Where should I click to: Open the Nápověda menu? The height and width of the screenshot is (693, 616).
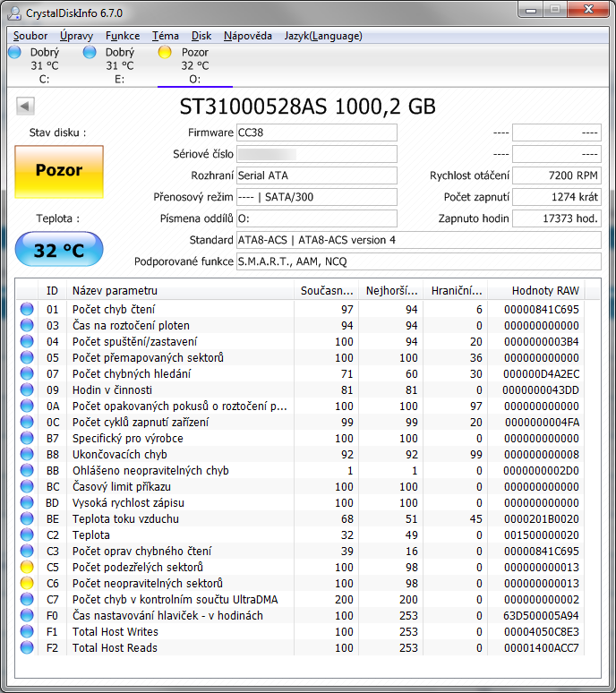(247, 36)
